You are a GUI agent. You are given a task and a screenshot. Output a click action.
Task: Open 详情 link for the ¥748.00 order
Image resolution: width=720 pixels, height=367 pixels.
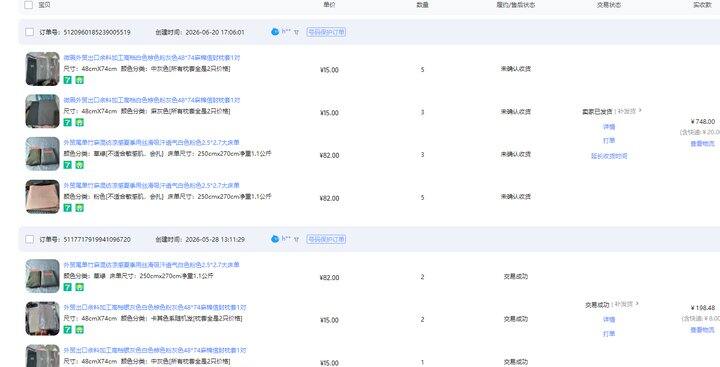coord(609,127)
